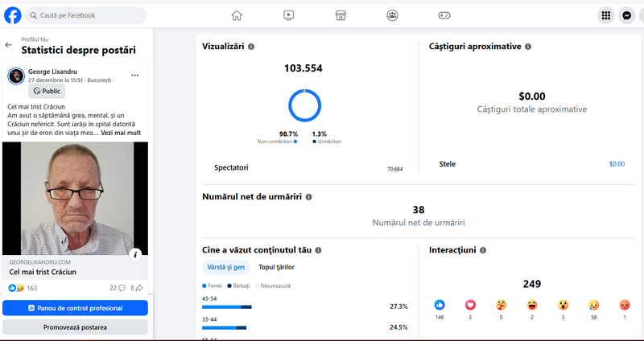Open the Public audience selector
The image size is (644, 341).
[46, 91]
